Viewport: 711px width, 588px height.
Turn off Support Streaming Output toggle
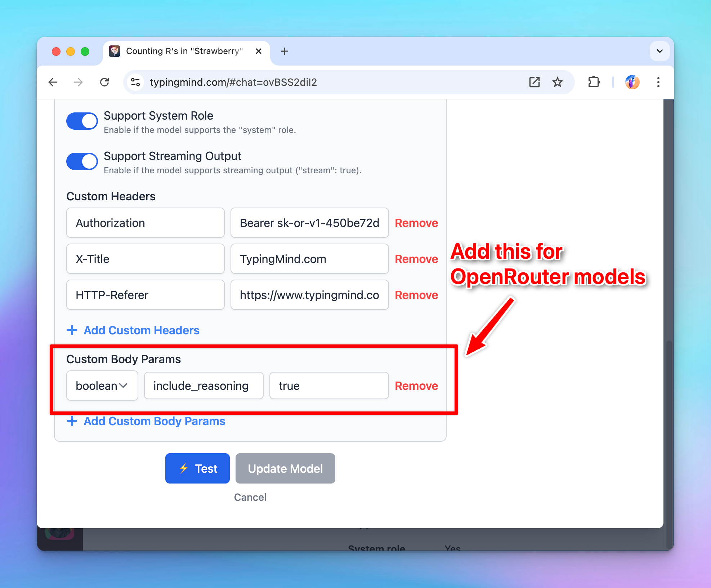(82, 161)
